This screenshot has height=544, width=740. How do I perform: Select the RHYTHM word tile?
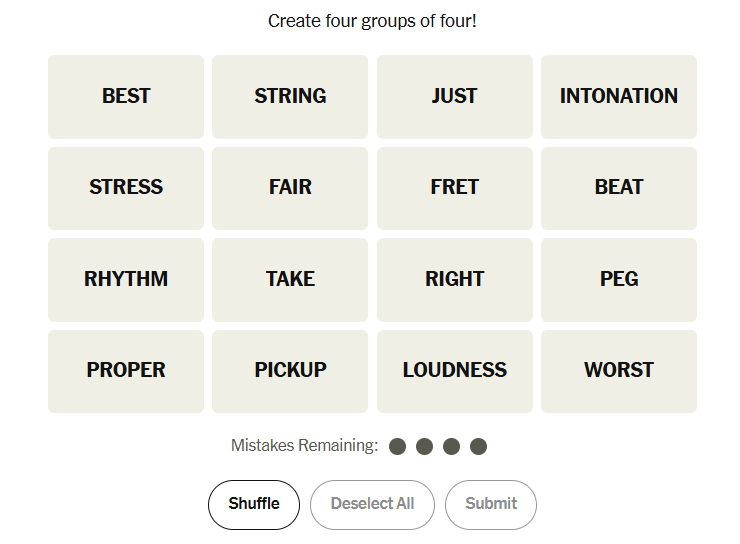pyautogui.click(x=126, y=280)
